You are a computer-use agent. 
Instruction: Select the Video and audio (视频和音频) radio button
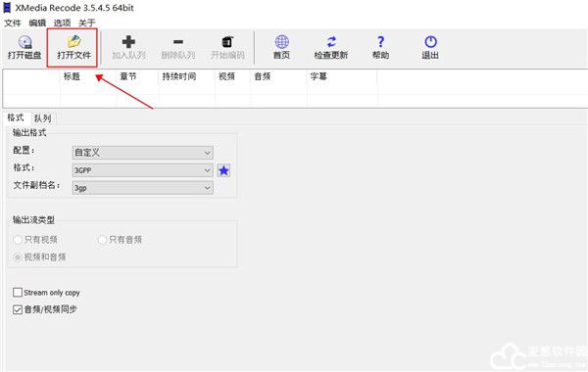(18, 257)
